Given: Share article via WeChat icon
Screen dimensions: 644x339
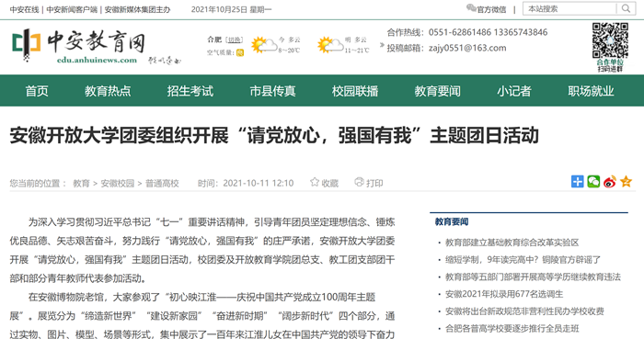Looking at the screenshot, I should point(593,182).
